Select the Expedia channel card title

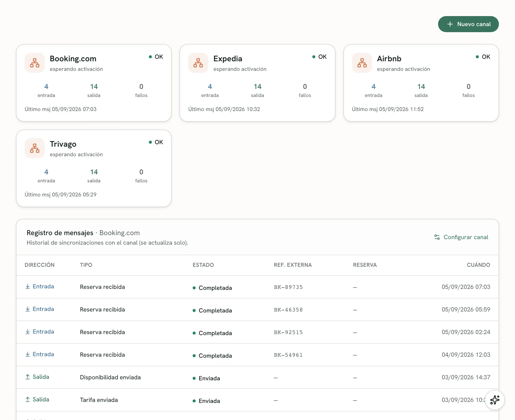[228, 59]
